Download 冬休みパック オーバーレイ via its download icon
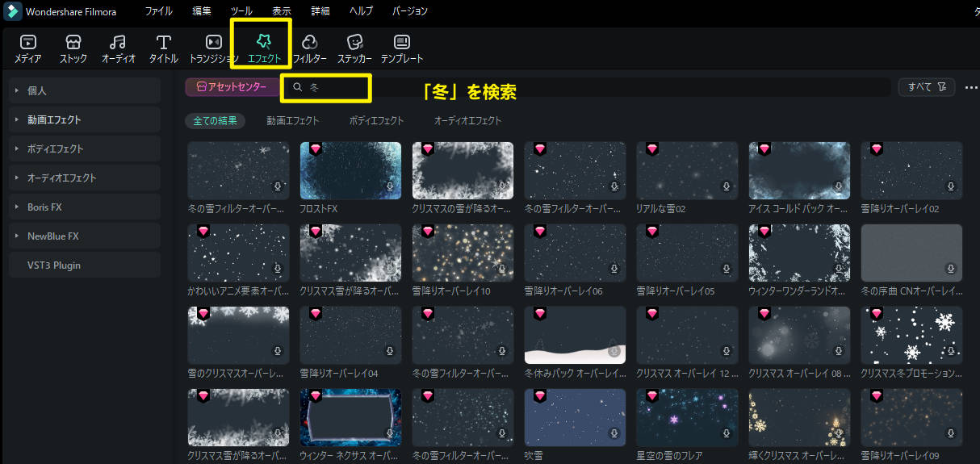 [614, 351]
